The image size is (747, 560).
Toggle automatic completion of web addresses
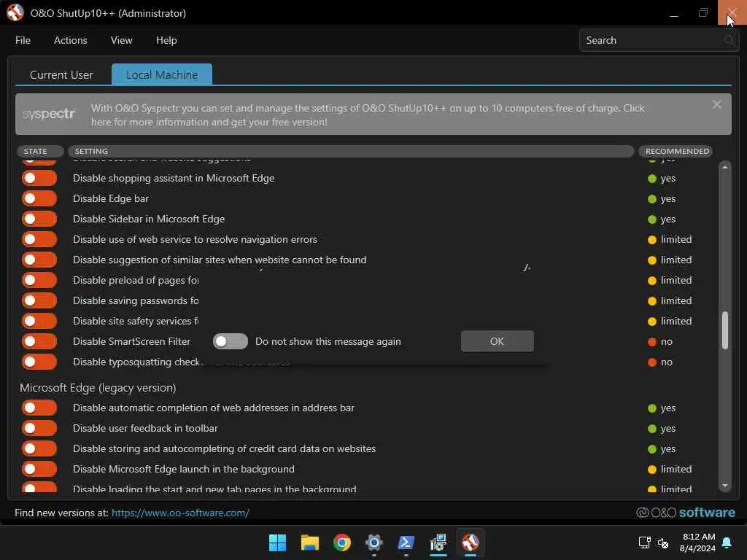coord(39,408)
